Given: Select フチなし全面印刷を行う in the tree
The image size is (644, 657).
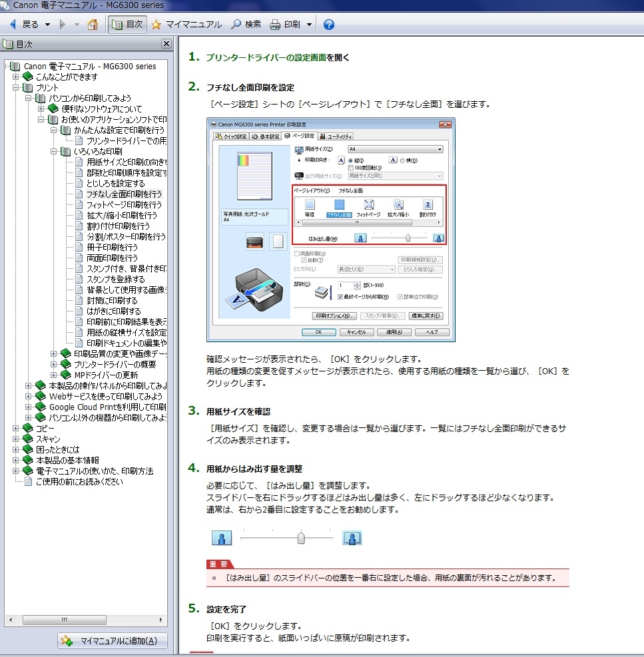Looking at the screenshot, I should 124,194.
